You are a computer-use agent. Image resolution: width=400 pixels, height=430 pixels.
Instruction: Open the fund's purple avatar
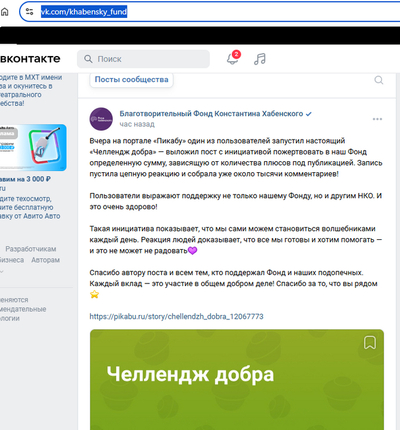point(101,119)
